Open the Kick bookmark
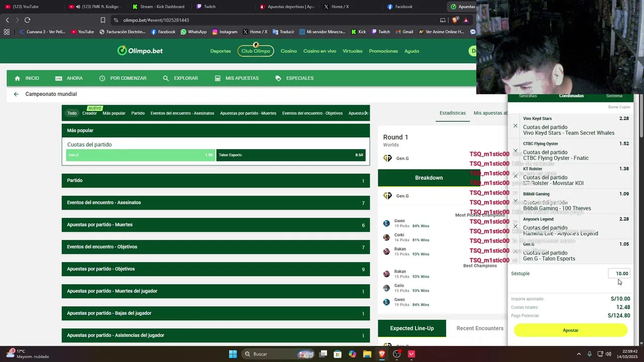 tap(358, 32)
